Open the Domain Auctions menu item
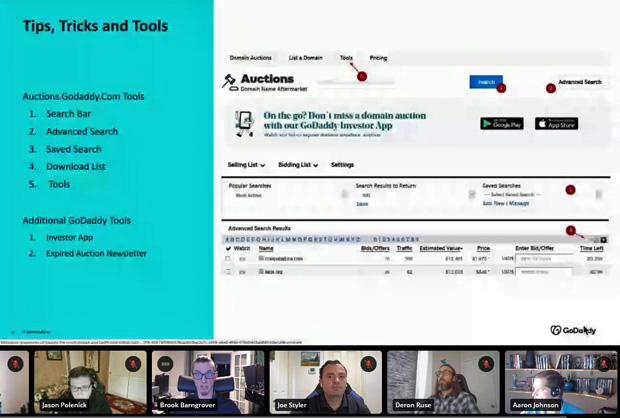The height and width of the screenshot is (418, 620). pos(251,58)
